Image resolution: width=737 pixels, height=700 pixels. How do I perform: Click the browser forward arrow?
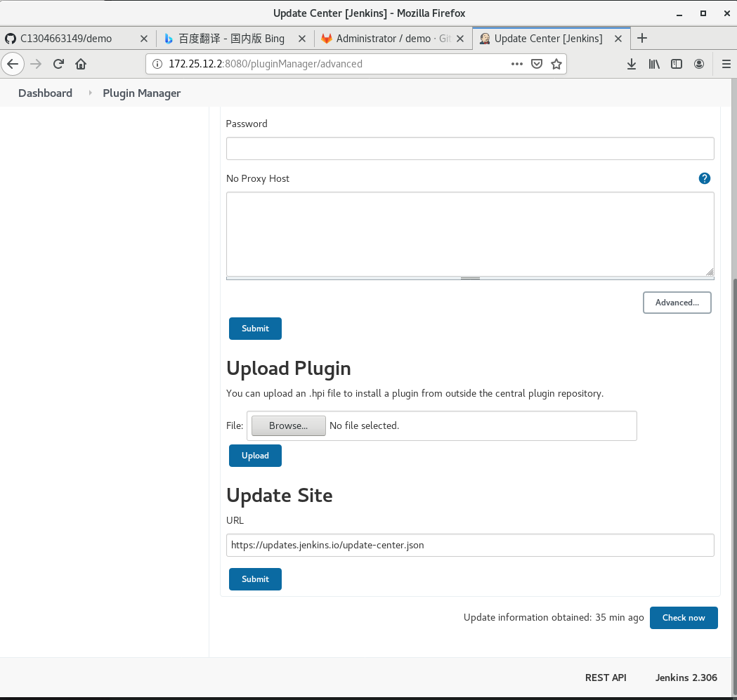[x=36, y=64]
